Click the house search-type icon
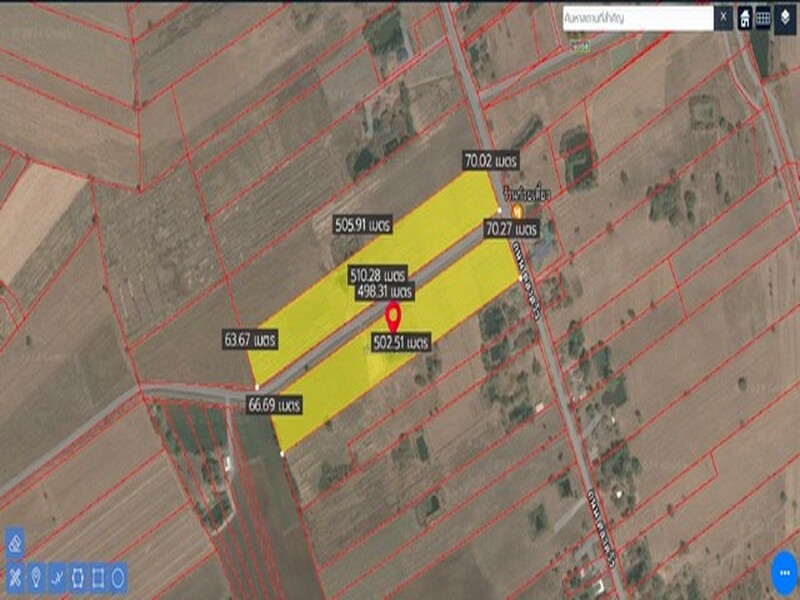Screen dimensions: 800x600 click(746, 18)
